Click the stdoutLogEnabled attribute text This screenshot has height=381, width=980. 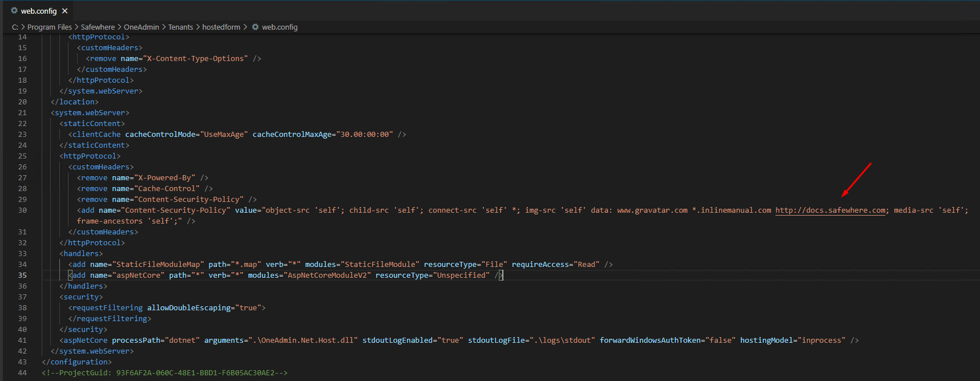(397, 341)
